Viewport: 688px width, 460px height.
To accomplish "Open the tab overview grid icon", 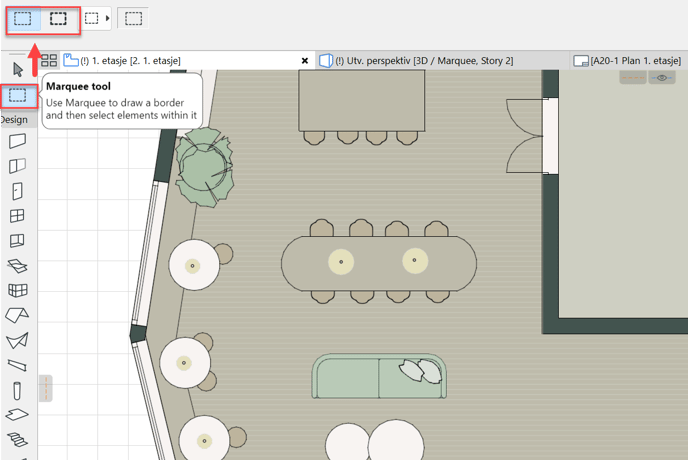I will 49,60.
